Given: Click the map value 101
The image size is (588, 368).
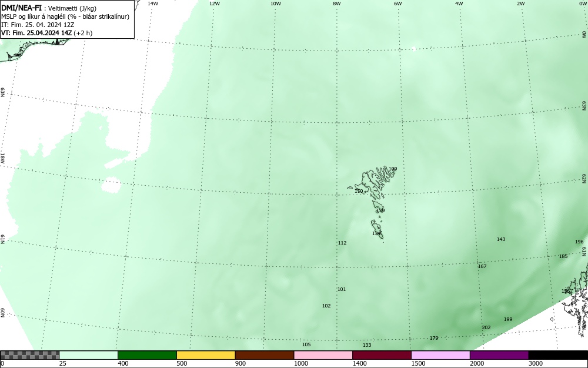Looking at the screenshot, I should point(342,289).
